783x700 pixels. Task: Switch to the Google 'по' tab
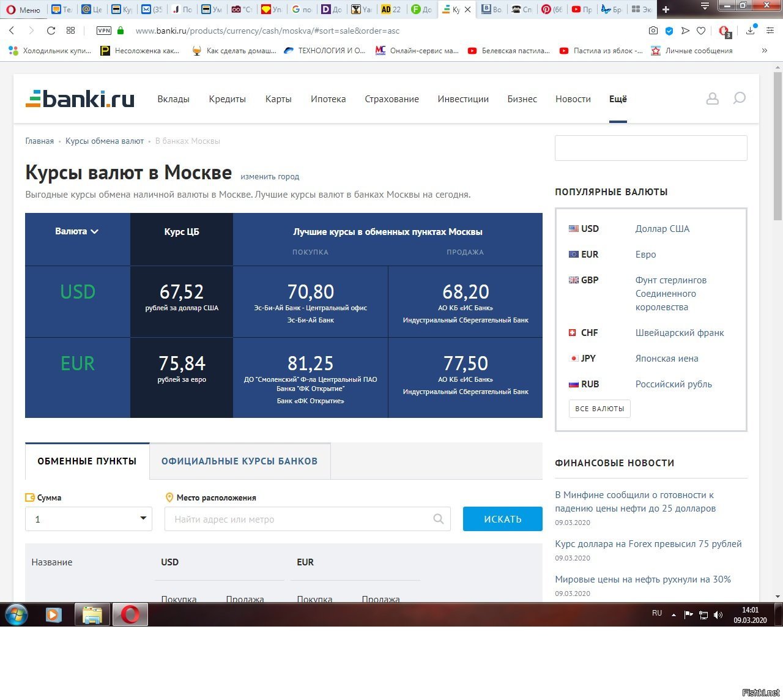tap(302, 9)
